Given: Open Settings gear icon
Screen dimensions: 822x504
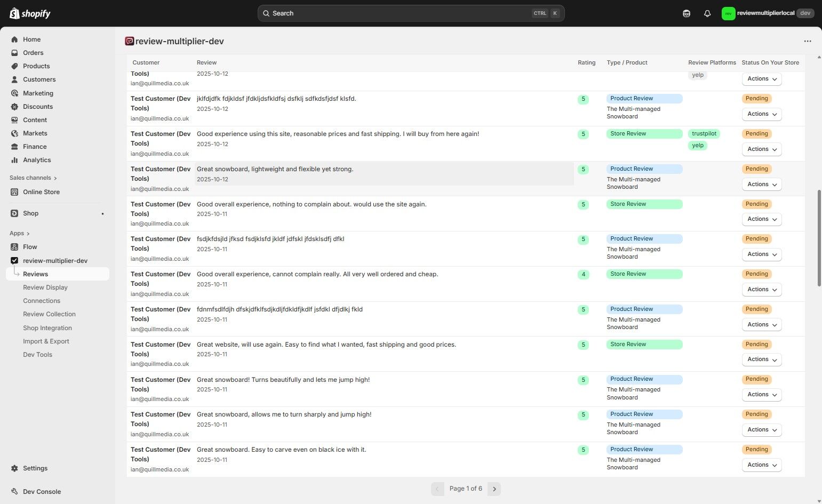Looking at the screenshot, I should pos(14,468).
